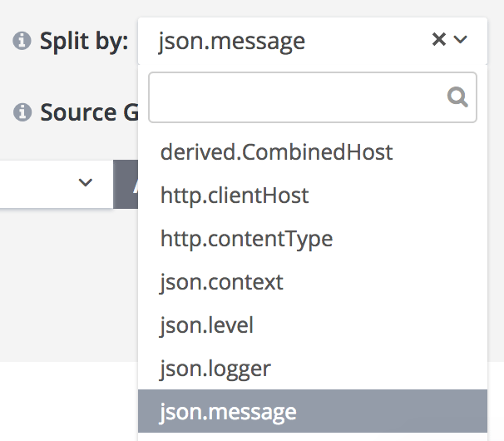Click the dark gray button partially hidden
504x441 pixels.
tap(126, 183)
